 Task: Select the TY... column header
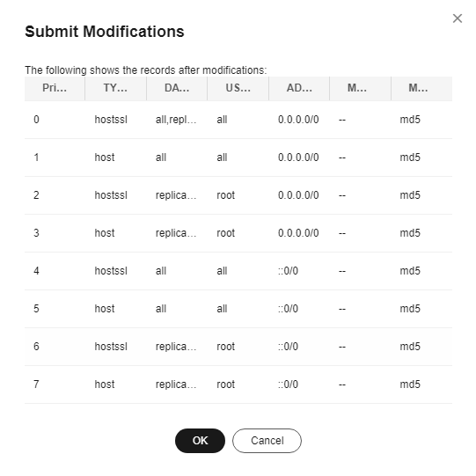(x=115, y=88)
